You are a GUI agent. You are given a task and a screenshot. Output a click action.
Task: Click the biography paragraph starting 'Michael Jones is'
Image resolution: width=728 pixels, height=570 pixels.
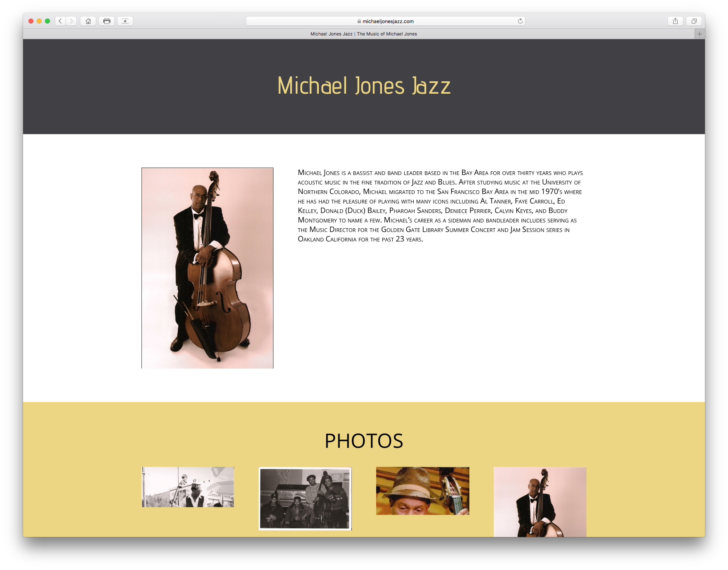coord(440,206)
